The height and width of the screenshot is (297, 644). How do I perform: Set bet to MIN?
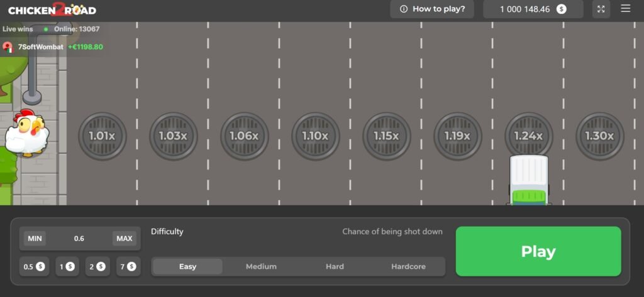35,239
